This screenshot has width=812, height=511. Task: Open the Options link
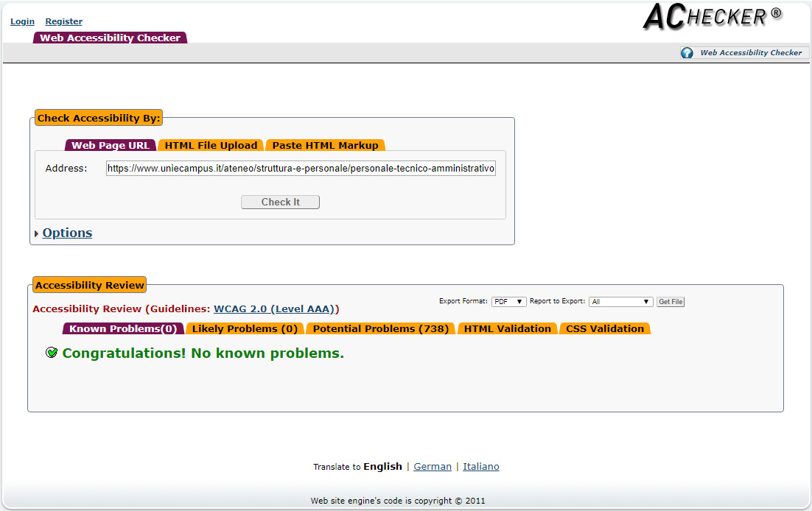67,233
